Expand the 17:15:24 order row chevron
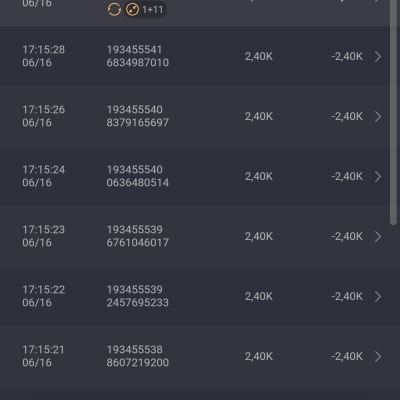The height and width of the screenshot is (400, 400). [378, 177]
